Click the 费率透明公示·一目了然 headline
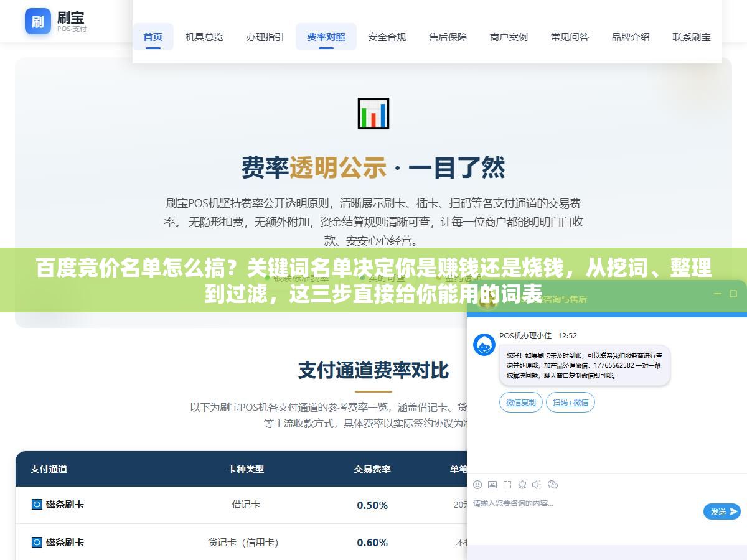The image size is (747, 560). (x=374, y=167)
